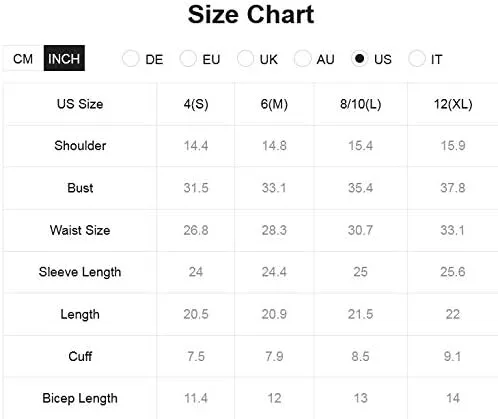Select the US radio button
Viewport: 498px width, 419px height.
point(359,59)
